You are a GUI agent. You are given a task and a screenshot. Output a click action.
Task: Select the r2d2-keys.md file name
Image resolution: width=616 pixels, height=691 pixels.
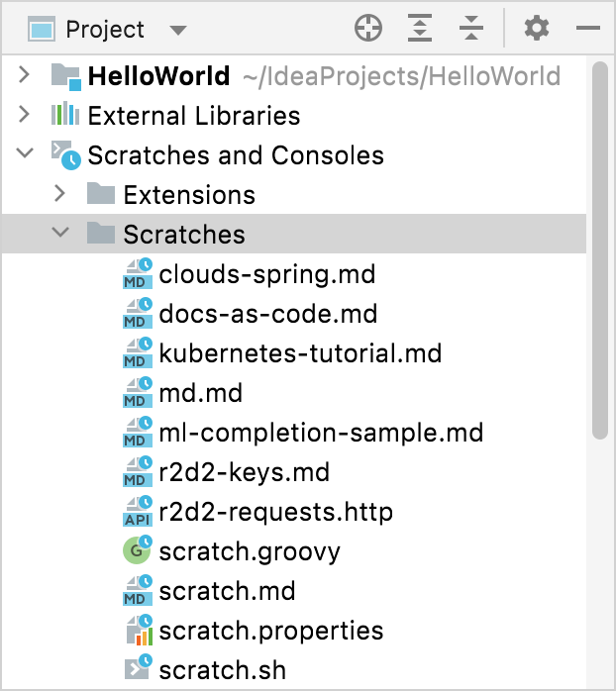coord(245,472)
